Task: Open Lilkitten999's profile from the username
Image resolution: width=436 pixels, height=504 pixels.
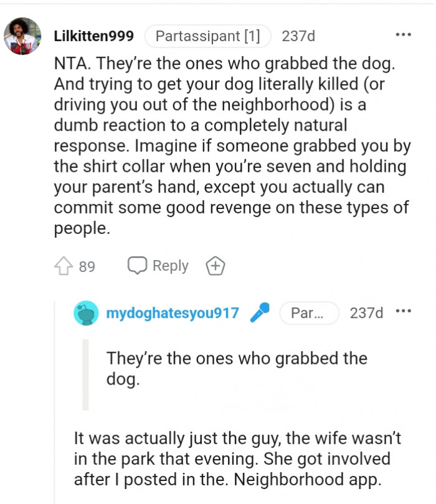Action: tap(93, 35)
